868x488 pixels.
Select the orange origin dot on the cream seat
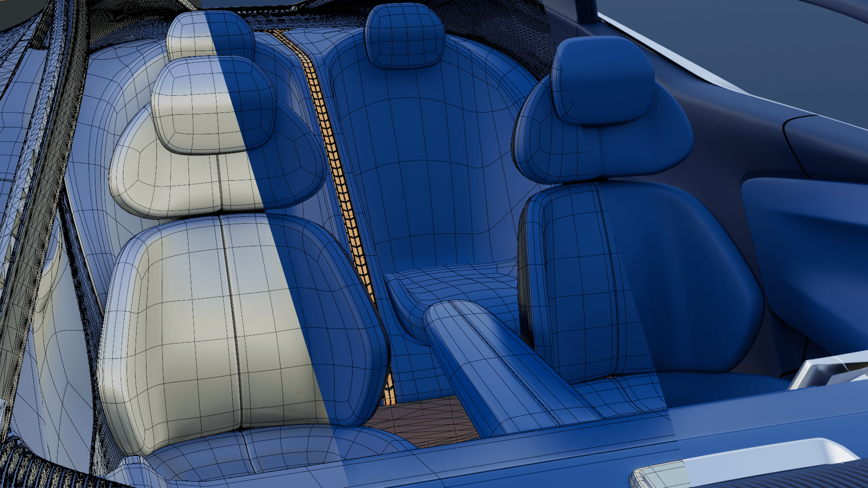click(x=298, y=392)
